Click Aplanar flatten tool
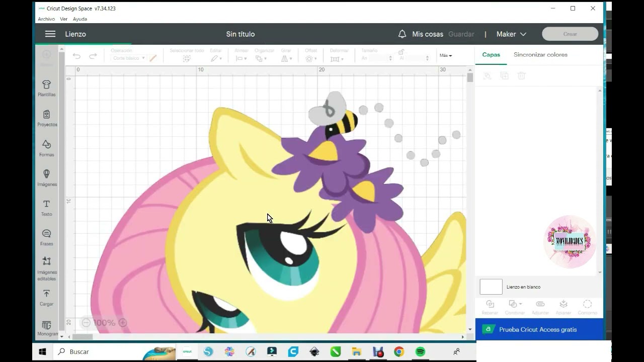The image size is (644, 362). click(x=563, y=307)
